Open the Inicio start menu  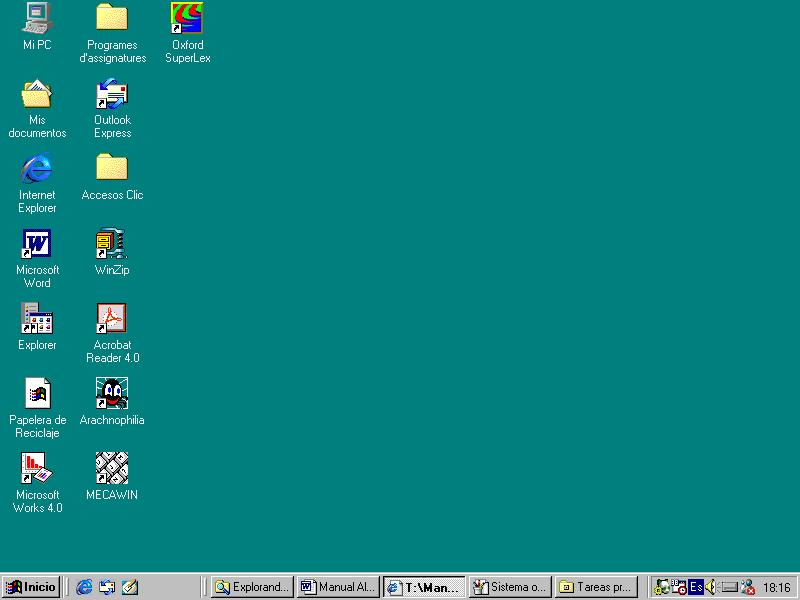(31, 587)
